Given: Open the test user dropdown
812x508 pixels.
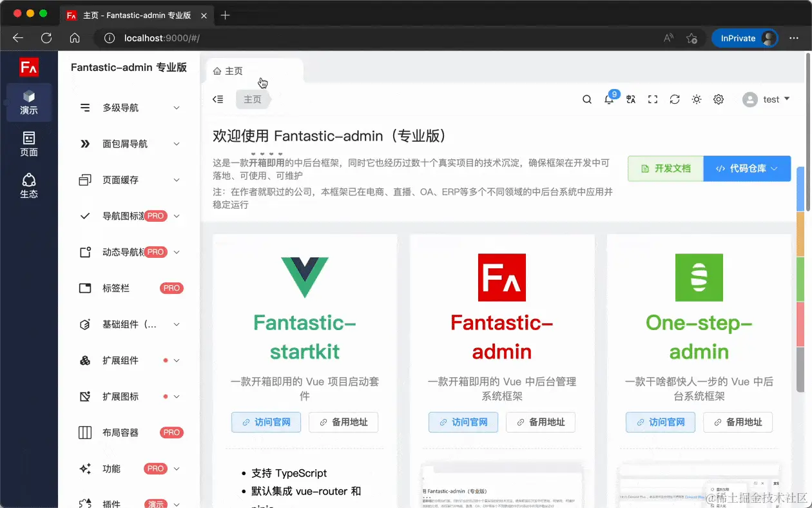Looking at the screenshot, I should point(767,99).
